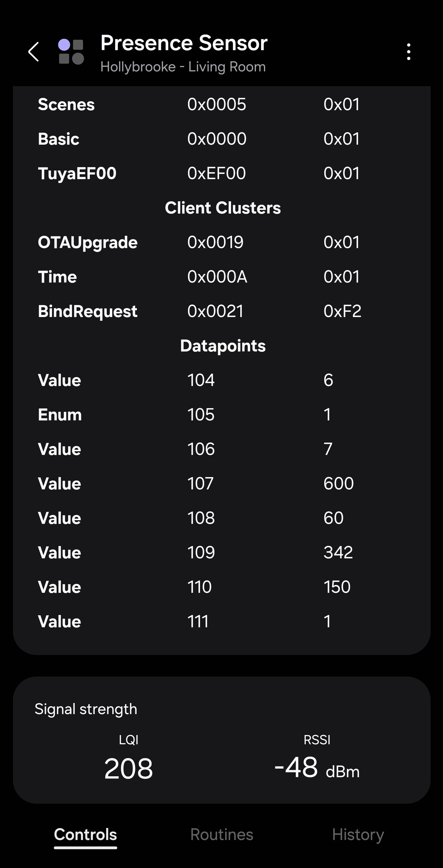Open the History tab
Screen dimensions: 443x868
coord(358,834)
